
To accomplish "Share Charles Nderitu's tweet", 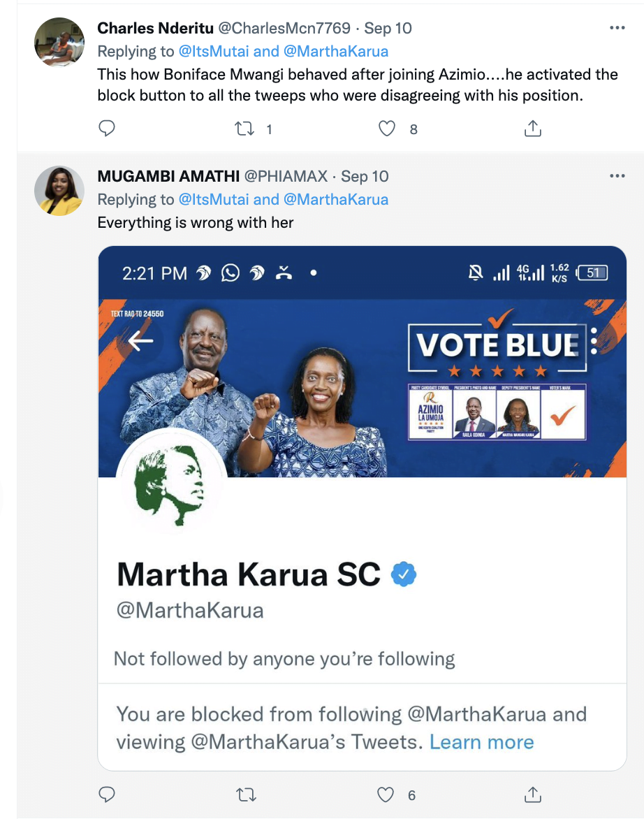I will click(x=532, y=129).
